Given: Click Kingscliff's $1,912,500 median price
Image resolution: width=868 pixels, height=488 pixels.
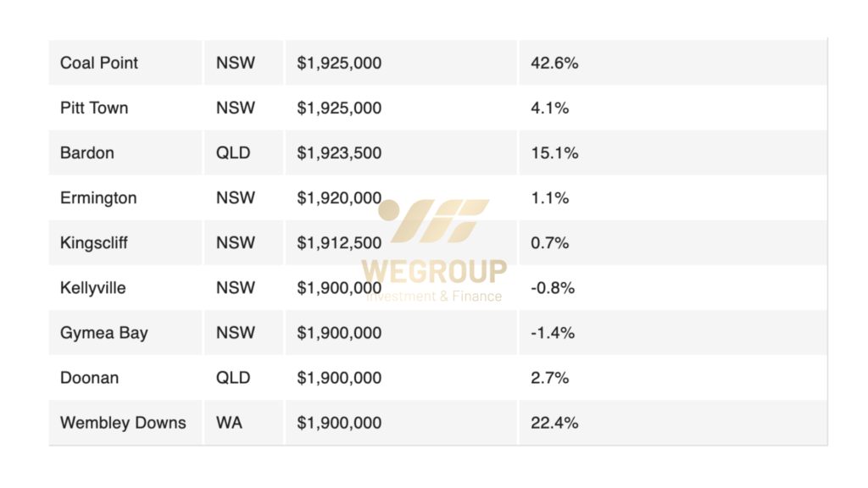Looking at the screenshot, I should point(339,243).
